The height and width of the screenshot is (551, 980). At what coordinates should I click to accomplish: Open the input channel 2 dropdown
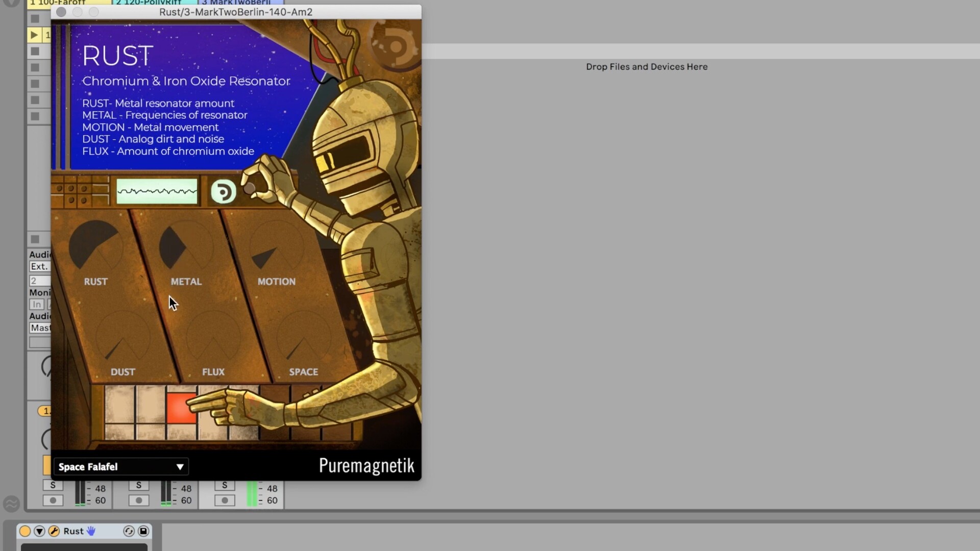click(x=40, y=281)
